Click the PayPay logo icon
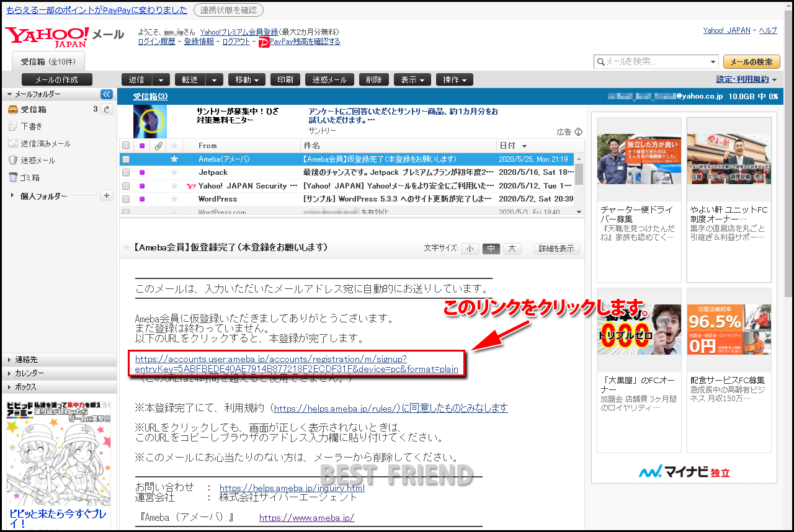This screenshot has height=532, width=794. [x=264, y=42]
